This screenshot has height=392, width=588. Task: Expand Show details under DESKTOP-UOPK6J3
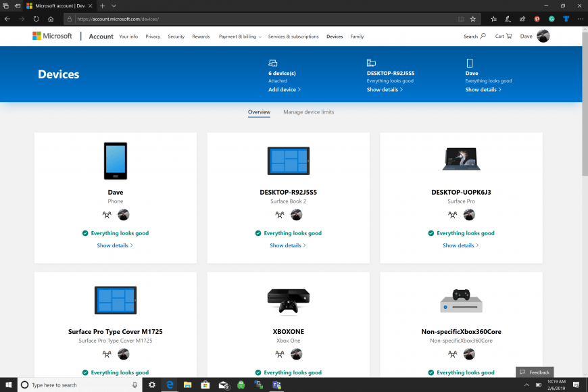point(461,245)
